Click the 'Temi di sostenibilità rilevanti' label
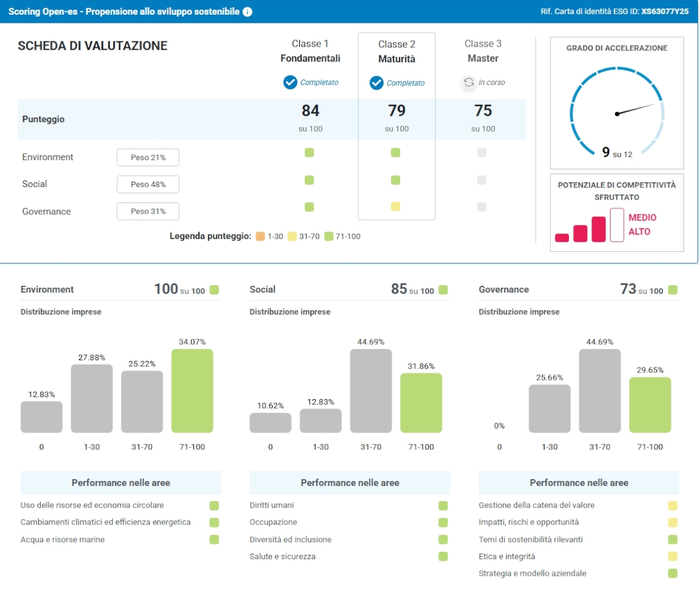The height and width of the screenshot is (593, 700). (x=531, y=539)
